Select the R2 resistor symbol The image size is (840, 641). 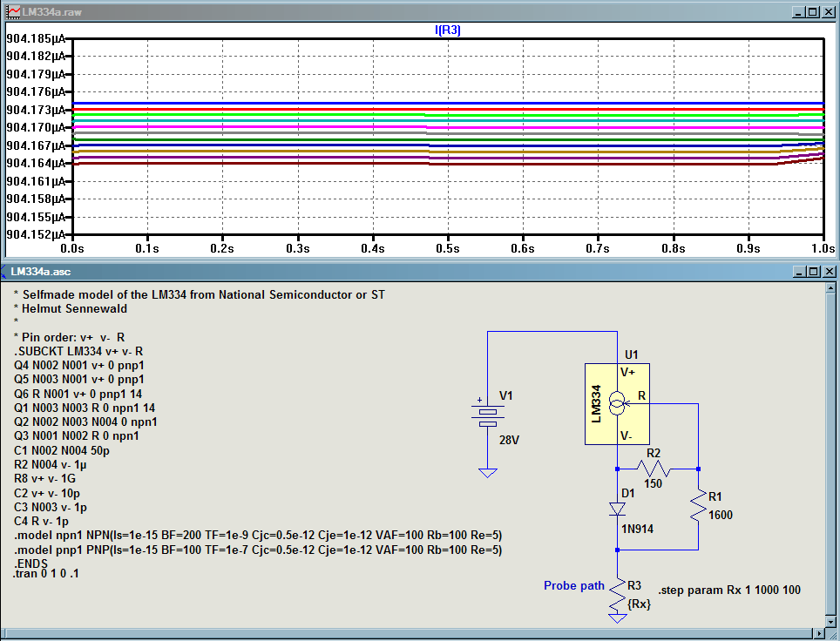click(653, 469)
